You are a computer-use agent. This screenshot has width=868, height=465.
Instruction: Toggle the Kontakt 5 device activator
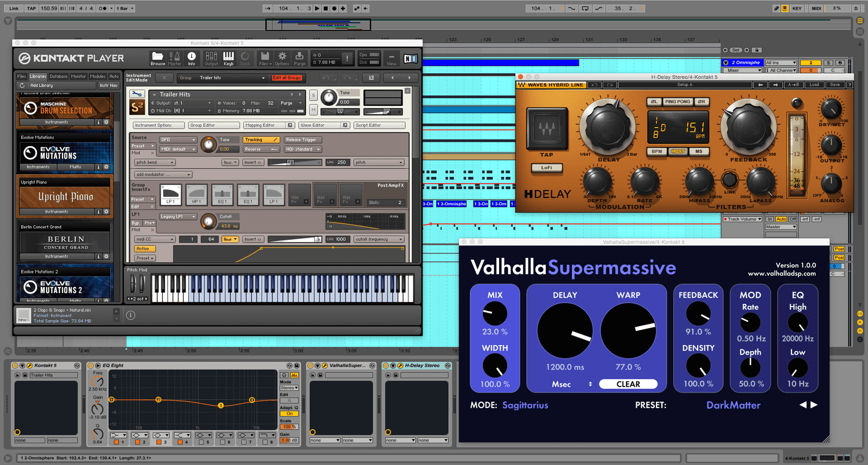tap(15, 366)
